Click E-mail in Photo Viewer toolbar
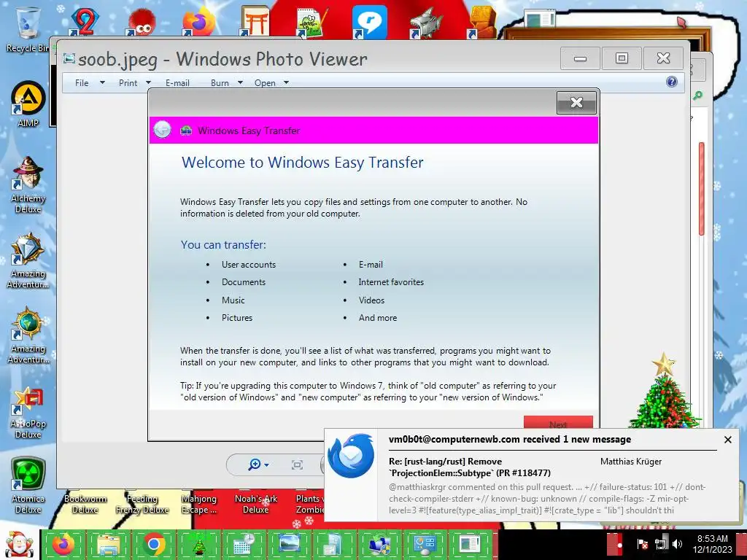The width and height of the screenshot is (747, 560). coord(177,83)
